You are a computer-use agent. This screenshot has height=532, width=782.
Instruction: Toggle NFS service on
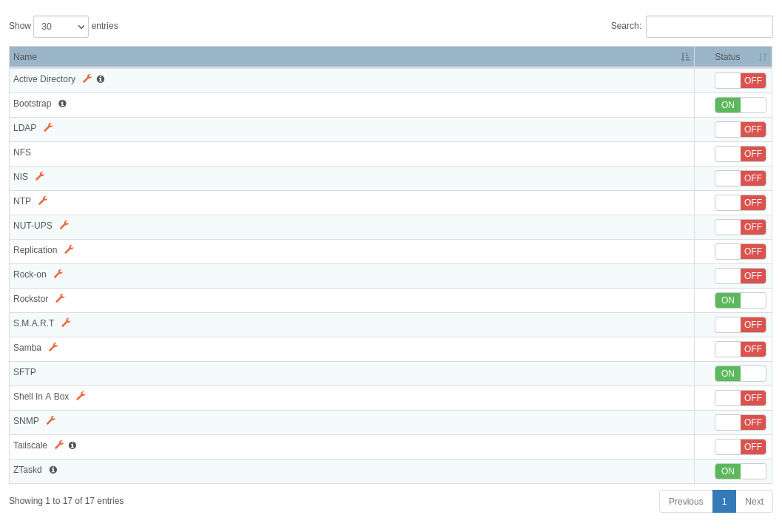[x=740, y=154]
